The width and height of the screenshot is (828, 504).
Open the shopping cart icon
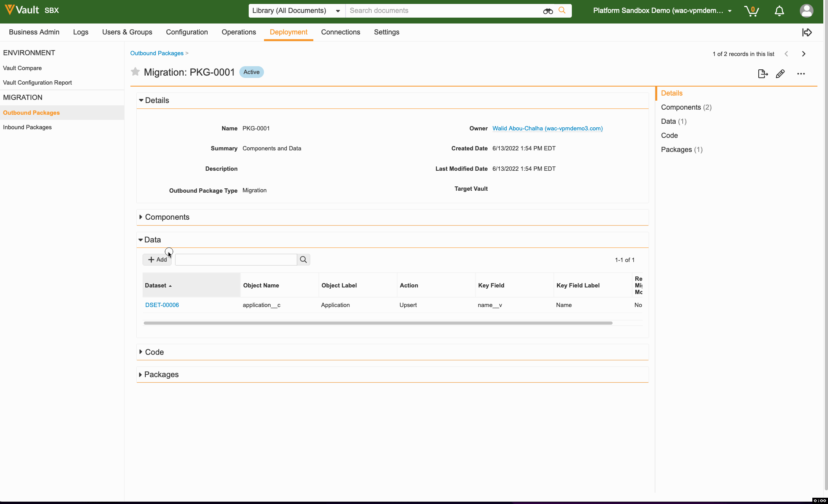(x=751, y=11)
